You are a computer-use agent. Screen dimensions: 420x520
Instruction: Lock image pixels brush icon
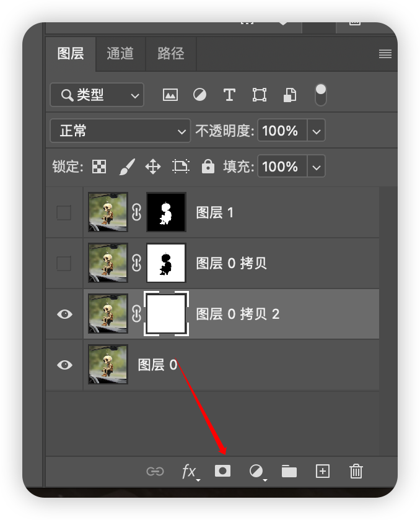(x=127, y=167)
